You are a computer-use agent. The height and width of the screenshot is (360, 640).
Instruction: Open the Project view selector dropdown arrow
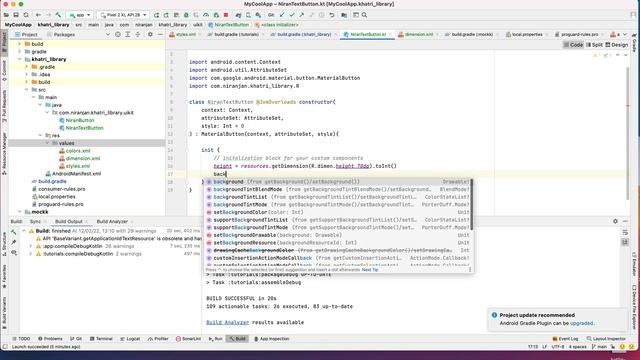click(x=108, y=35)
